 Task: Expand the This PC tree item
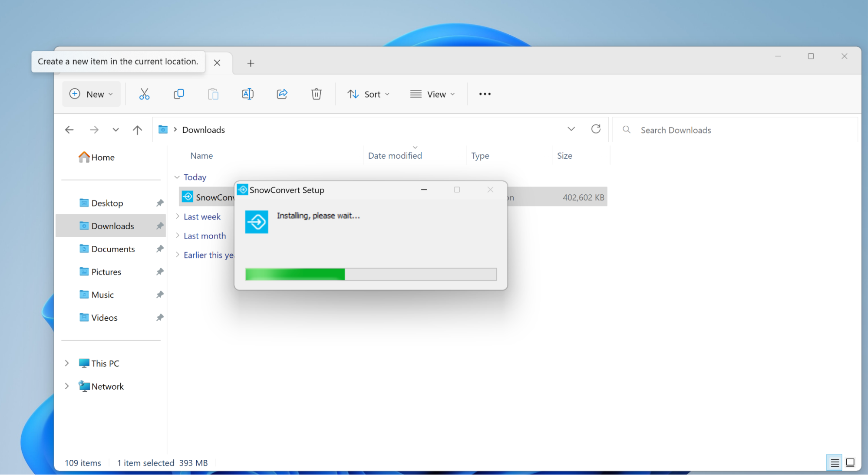tap(67, 363)
